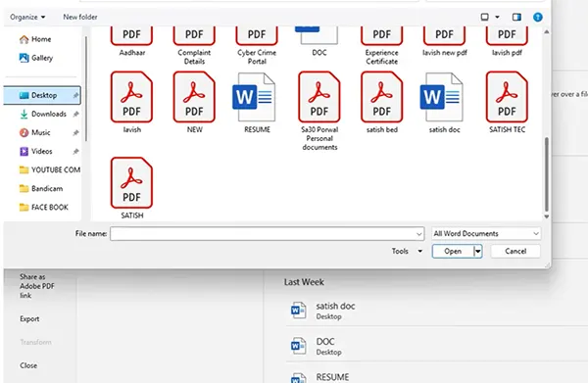Click the Open button

coord(453,251)
